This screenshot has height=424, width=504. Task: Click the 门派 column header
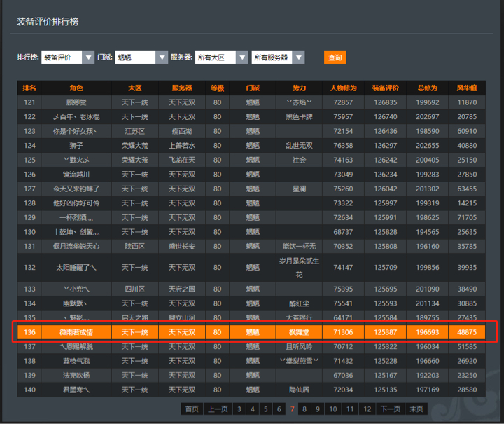click(253, 88)
